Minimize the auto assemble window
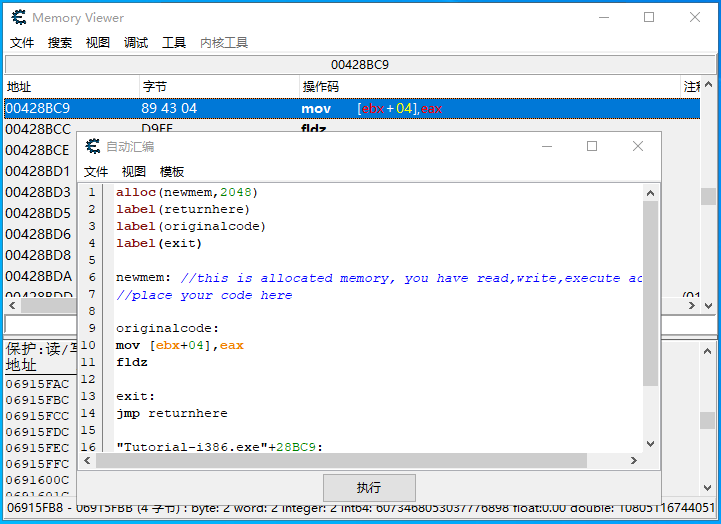This screenshot has width=721, height=524. point(547,146)
